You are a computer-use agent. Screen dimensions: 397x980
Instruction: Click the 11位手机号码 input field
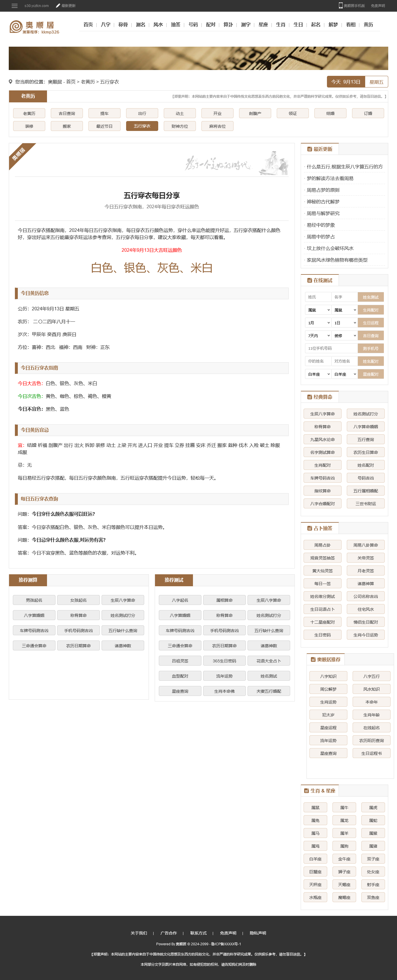click(331, 349)
